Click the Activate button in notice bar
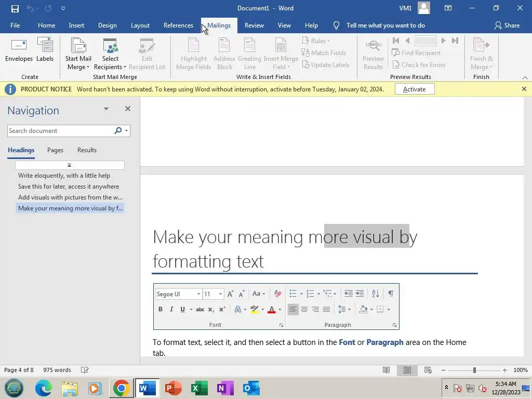The image size is (532, 399). point(414,89)
